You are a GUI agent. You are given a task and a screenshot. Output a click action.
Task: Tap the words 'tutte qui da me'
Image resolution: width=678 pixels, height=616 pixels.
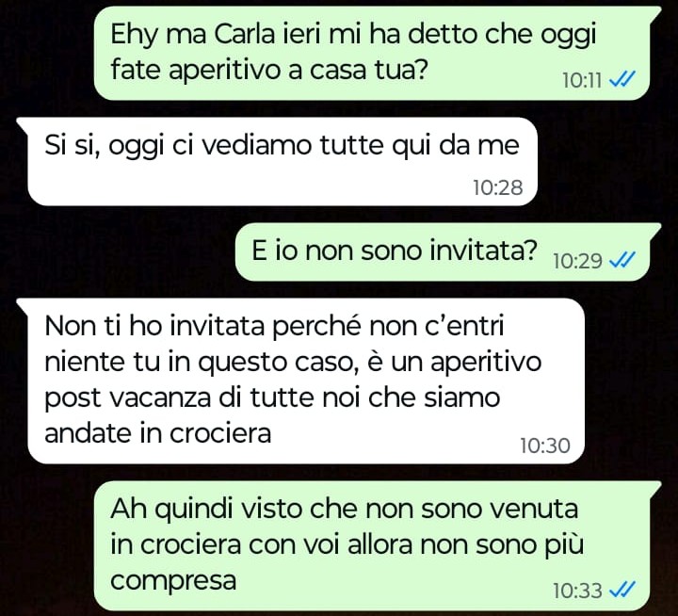click(419, 145)
